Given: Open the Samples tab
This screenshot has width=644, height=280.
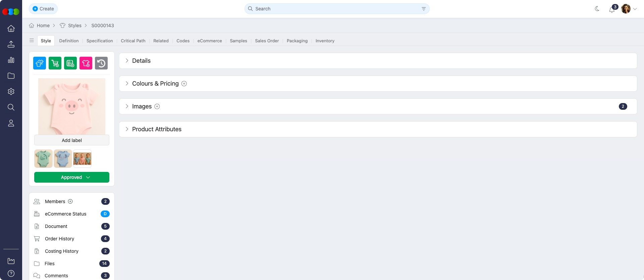Looking at the screenshot, I should [238, 41].
